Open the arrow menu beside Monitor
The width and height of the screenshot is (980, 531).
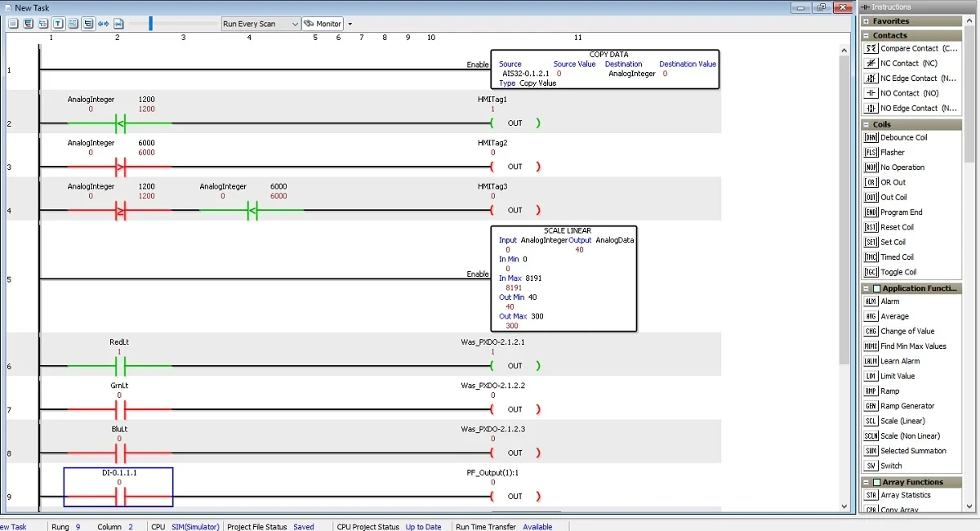click(x=350, y=24)
